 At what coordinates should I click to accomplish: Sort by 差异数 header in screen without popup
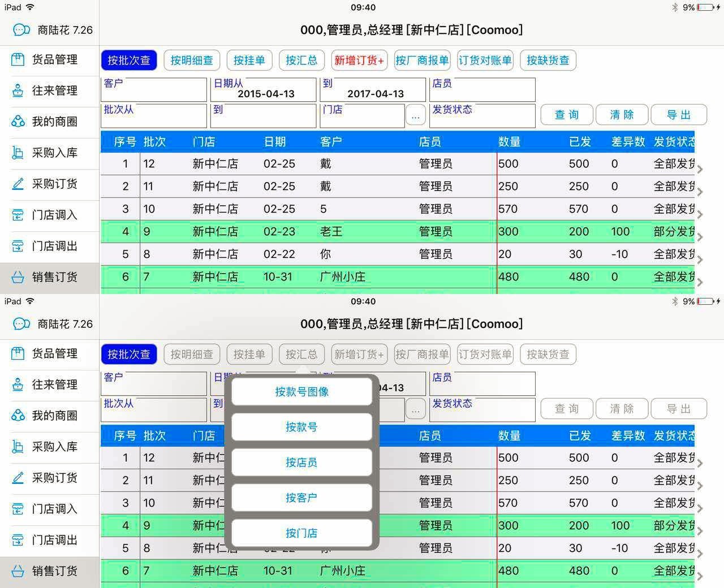tap(628, 142)
